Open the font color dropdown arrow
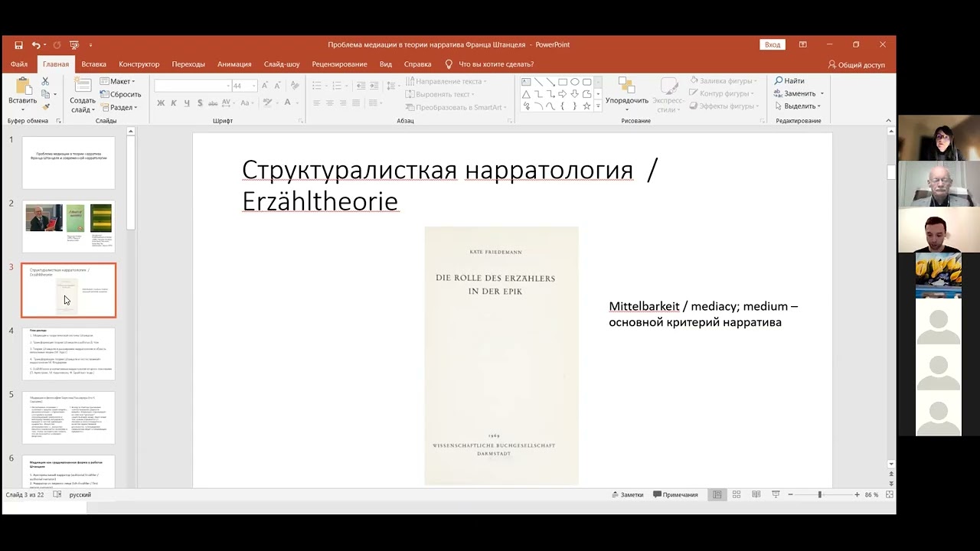This screenshot has height=551, width=980. [x=297, y=103]
